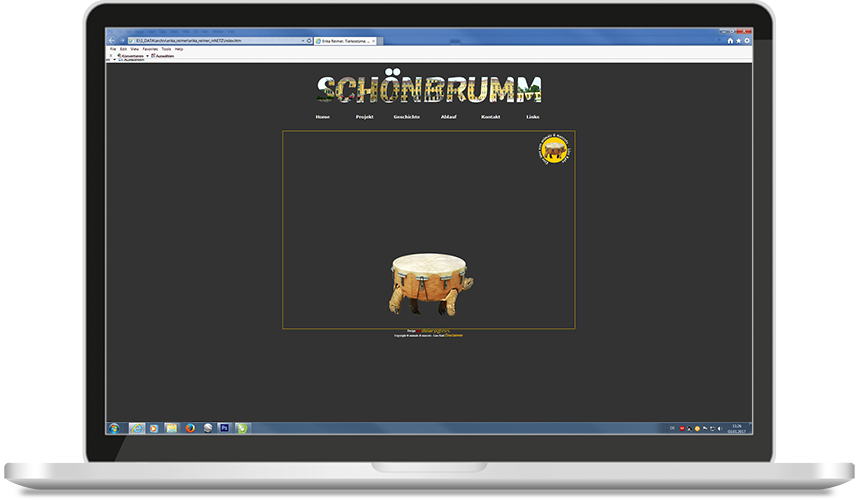The width and height of the screenshot is (859, 500).
Task: Open a new tab with the blank tab button
Action: click(381, 41)
